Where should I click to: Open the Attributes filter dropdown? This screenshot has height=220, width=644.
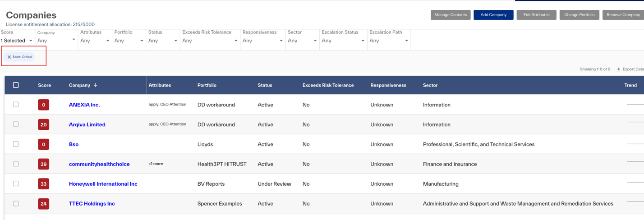tap(95, 41)
